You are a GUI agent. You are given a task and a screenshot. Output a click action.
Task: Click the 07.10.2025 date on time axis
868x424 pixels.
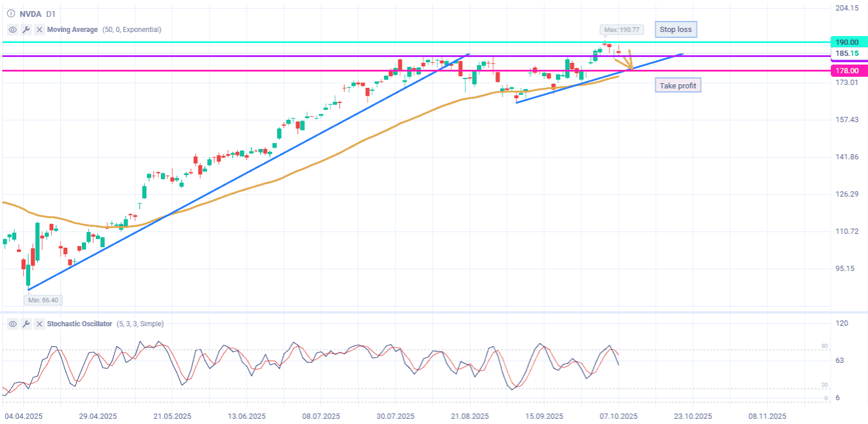coord(618,416)
